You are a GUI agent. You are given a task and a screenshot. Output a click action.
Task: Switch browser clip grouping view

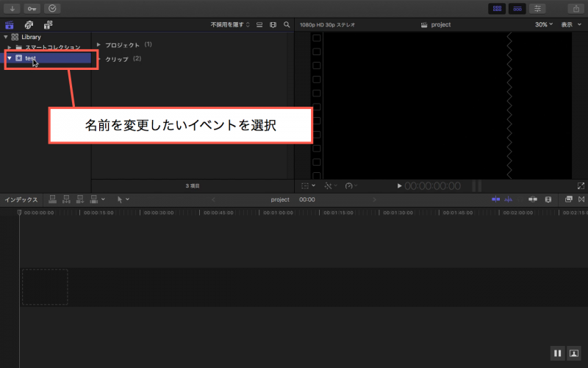tap(259, 25)
